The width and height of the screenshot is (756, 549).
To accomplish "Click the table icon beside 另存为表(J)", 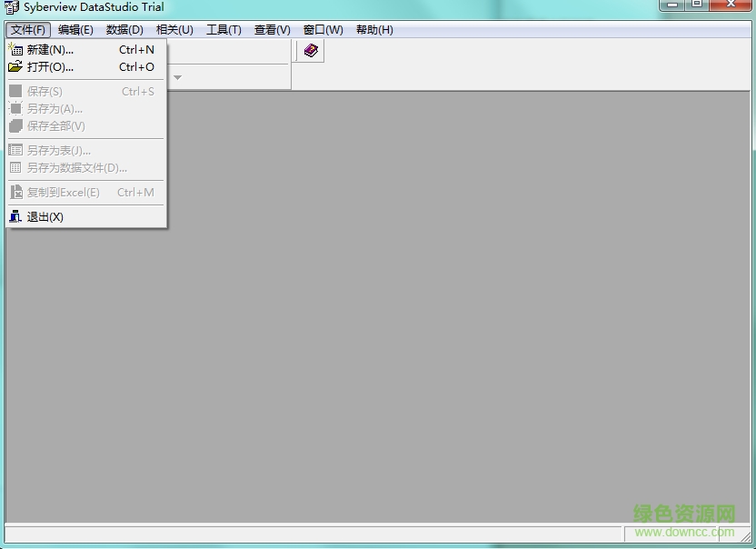I will click(x=15, y=150).
